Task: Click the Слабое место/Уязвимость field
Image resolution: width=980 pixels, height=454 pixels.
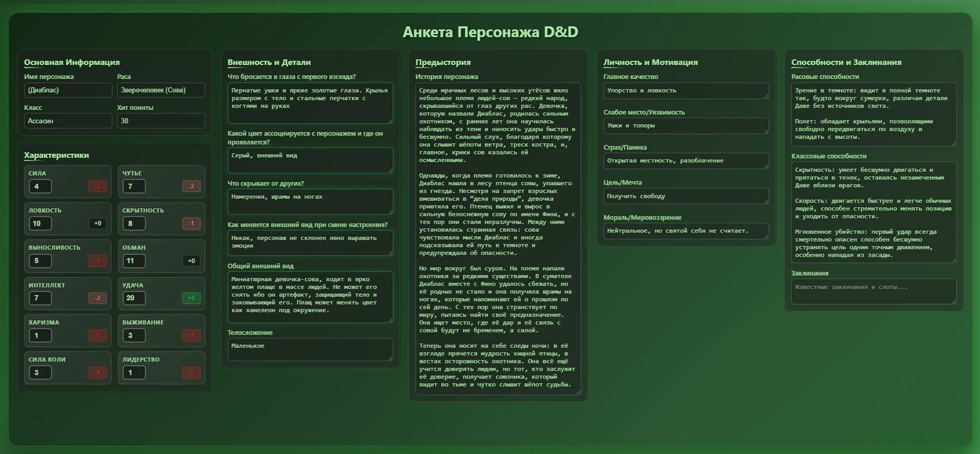Action: point(686,126)
